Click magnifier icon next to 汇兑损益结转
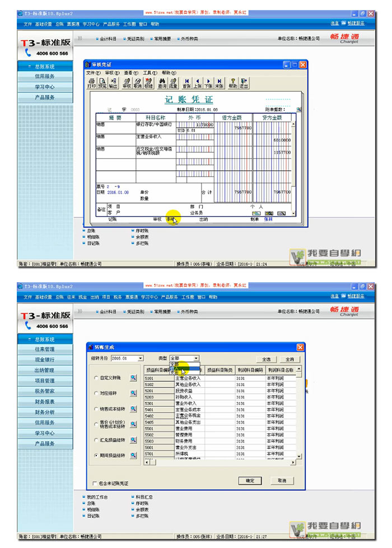 [x=133, y=440]
